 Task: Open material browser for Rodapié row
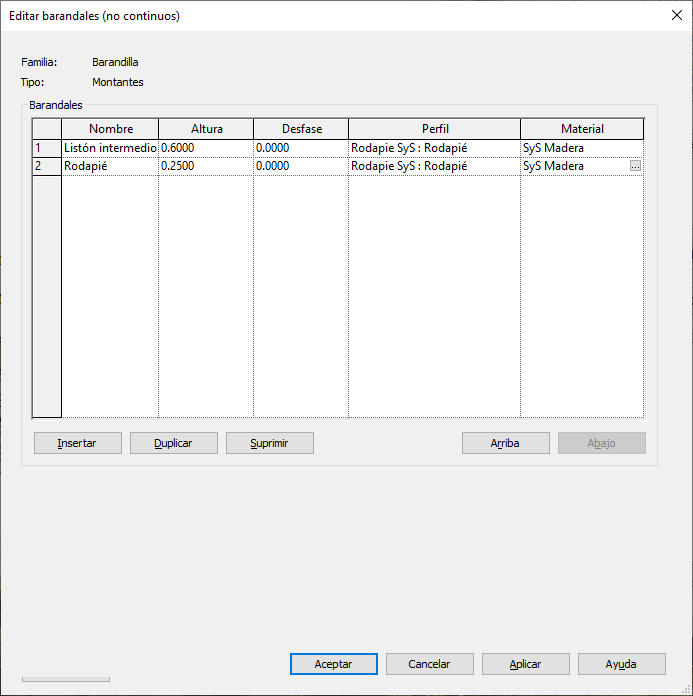tap(635, 167)
